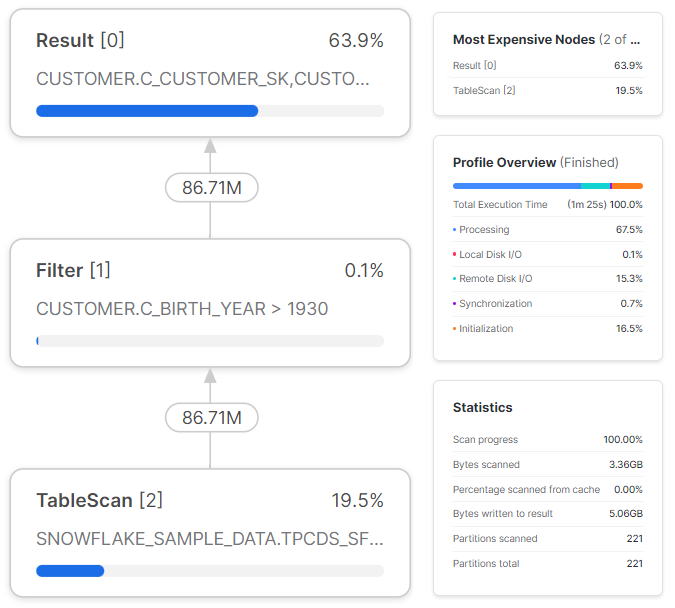Select the TableScan [2] node card
The width and height of the screenshot is (675, 608).
click(210, 533)
